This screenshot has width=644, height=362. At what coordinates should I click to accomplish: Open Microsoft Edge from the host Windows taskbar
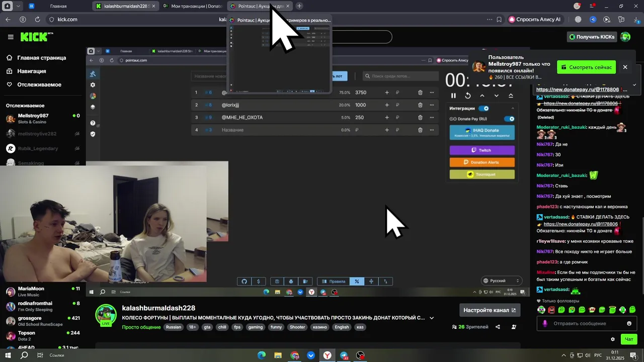261,355
